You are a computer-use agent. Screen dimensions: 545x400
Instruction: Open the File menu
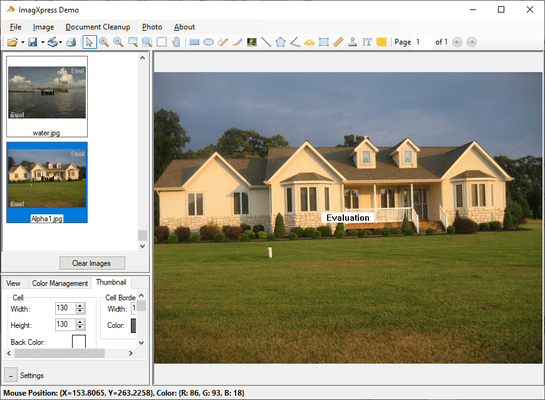coord(16,27)
